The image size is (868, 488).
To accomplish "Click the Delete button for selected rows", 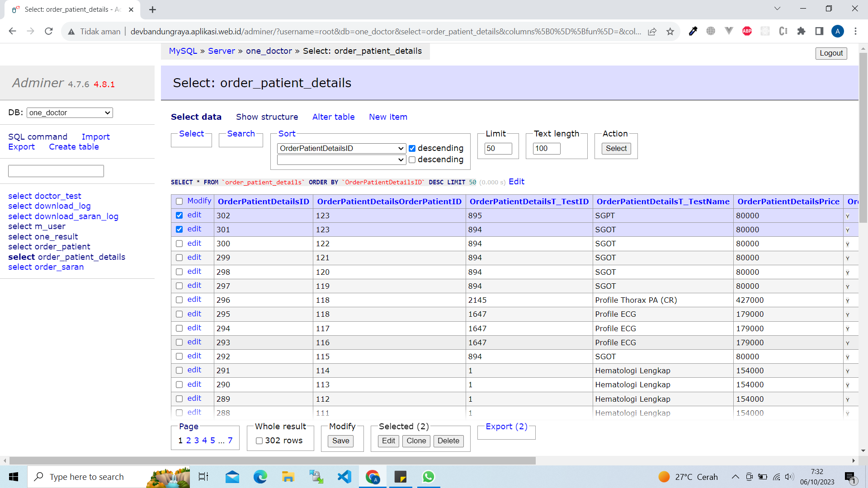I will click(x=448, y=441).
